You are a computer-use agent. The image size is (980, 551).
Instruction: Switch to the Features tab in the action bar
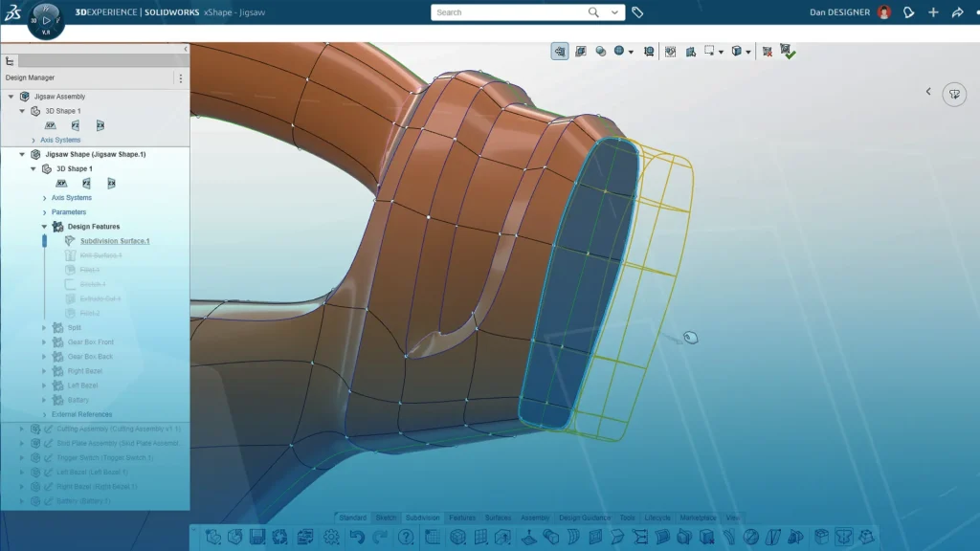pyautogui.click(x=461, y=517)
